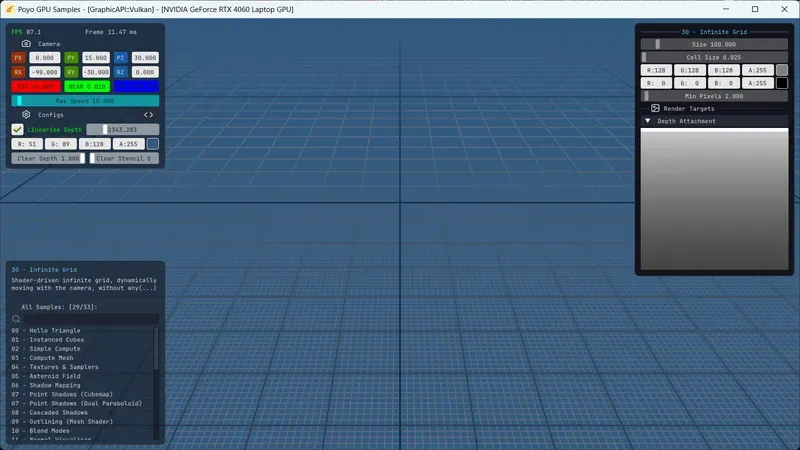Edit the RY value field -30.000
This screenshot has width=800, height=450.
95,72
